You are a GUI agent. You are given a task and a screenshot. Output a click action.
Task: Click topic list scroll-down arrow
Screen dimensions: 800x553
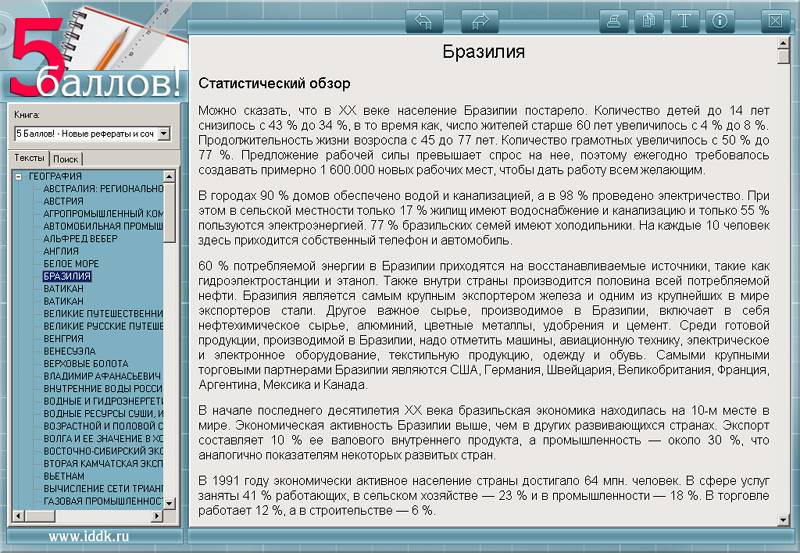point(169,503)
